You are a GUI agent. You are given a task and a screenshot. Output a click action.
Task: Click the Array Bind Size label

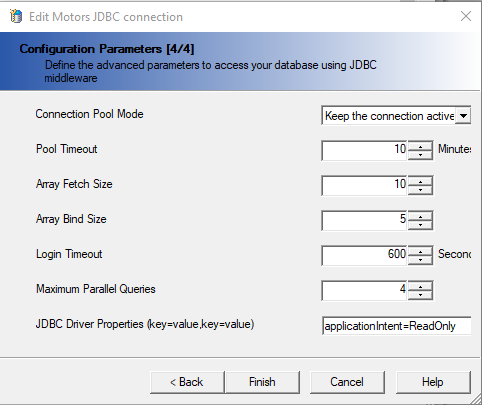point(71,219)
